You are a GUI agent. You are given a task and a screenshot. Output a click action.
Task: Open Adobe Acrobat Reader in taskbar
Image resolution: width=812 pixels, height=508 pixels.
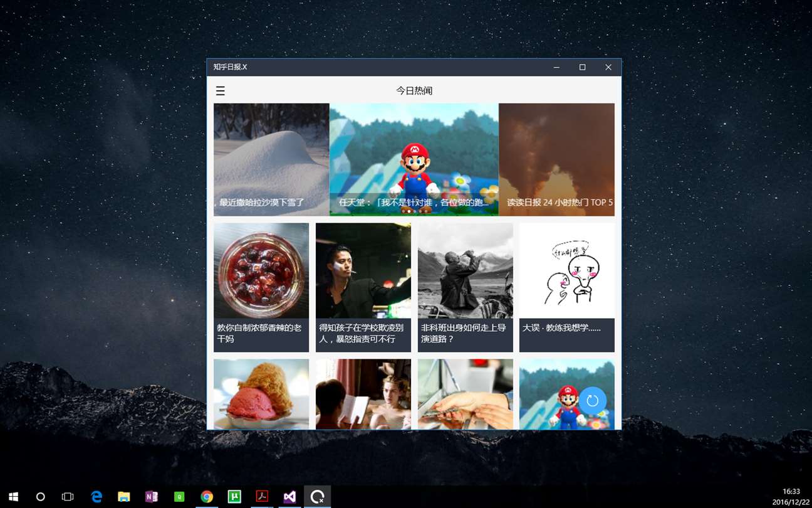(262, 497)
